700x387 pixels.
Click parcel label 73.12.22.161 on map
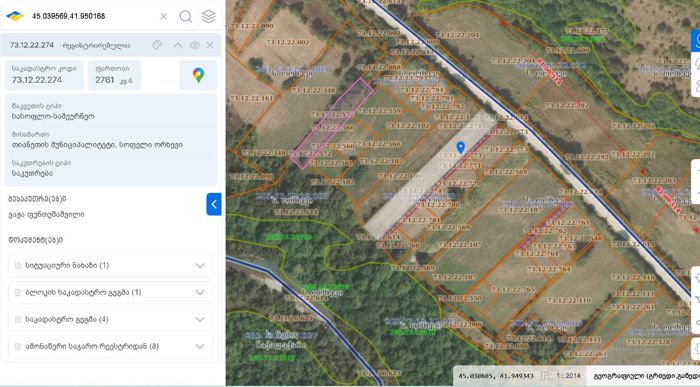tap(251, 98)
